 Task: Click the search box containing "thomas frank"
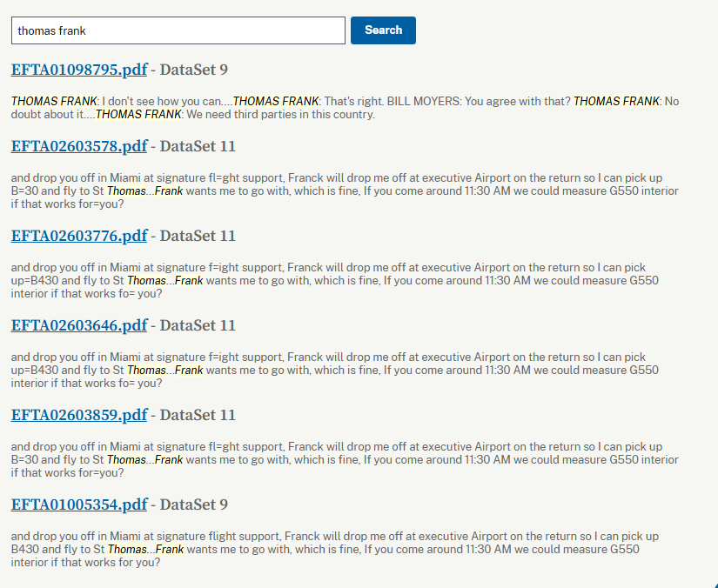178,30
